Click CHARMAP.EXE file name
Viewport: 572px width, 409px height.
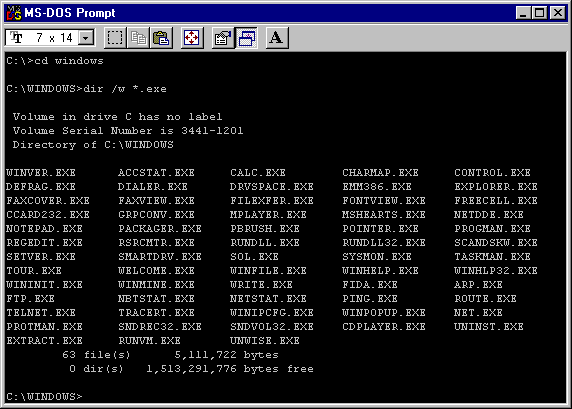click(x=380, y=173)
